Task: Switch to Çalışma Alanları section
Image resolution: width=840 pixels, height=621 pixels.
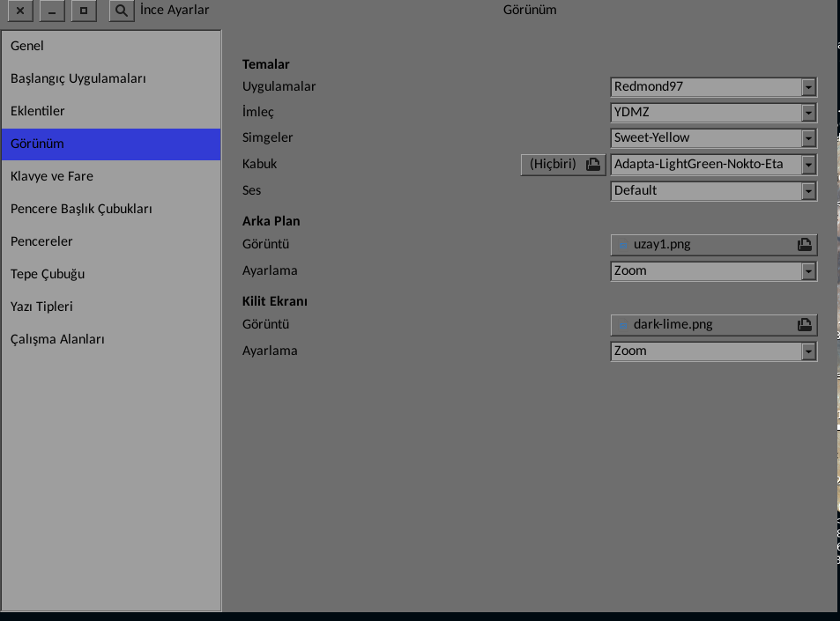Action: [x=111, y=340]
